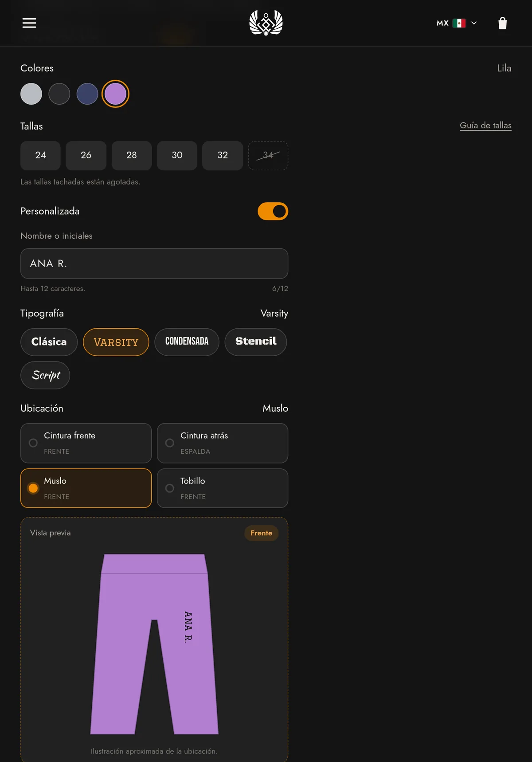The height and width of the screenshot is (762, 532).
Task: Select size 32
Action: [x=223, y=155]
